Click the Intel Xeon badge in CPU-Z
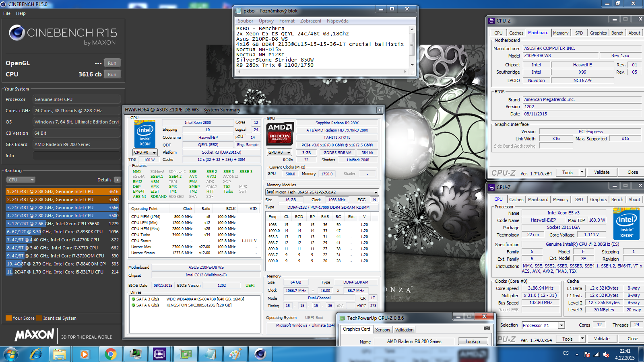Viewport: 644px width, 362px height. pos(626,224)
